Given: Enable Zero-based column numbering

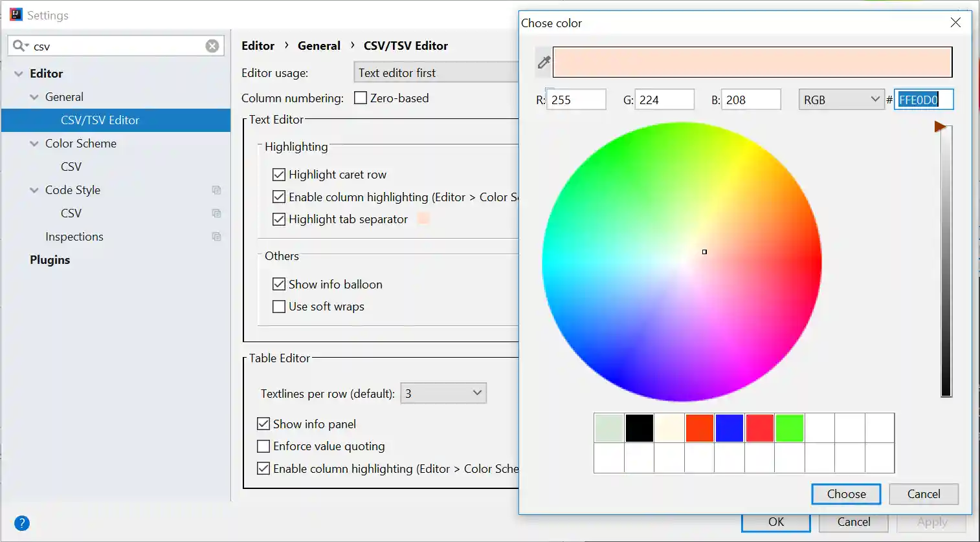Looking at the screenshot, I should click(360, 98).
